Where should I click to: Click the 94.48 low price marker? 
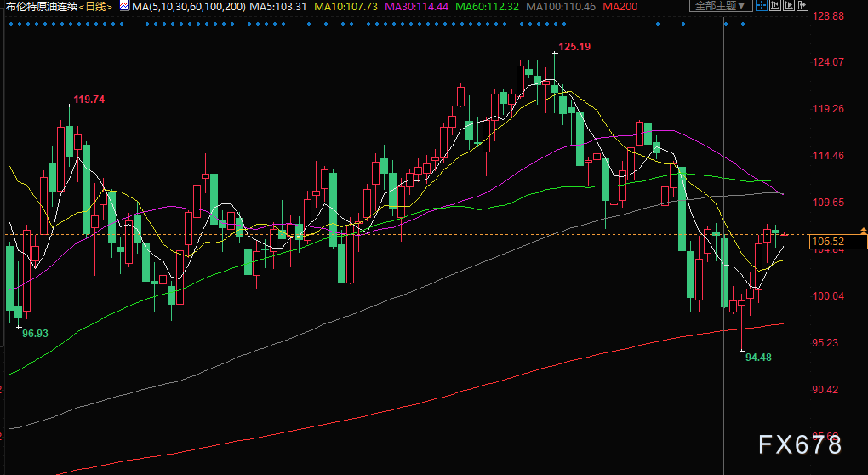coord(758,358)
